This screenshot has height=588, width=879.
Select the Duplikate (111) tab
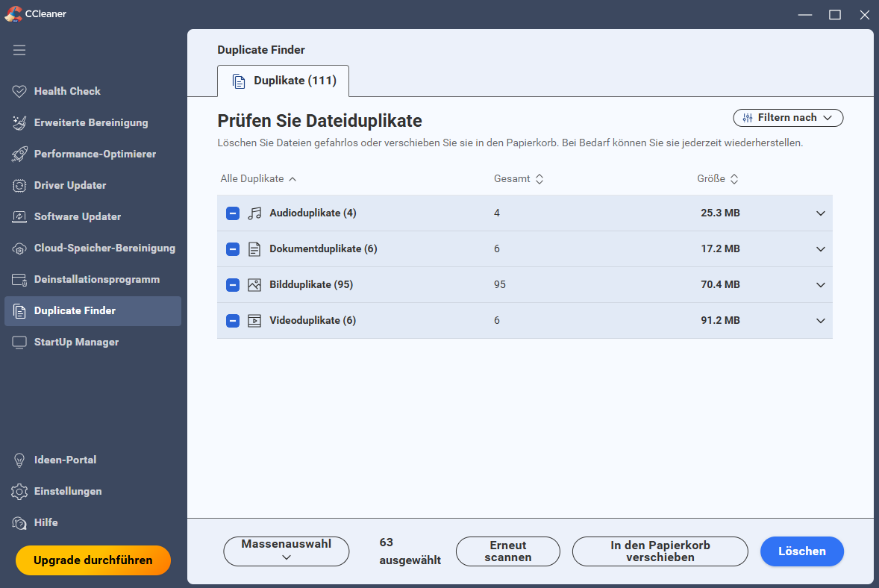click(284, 81)
